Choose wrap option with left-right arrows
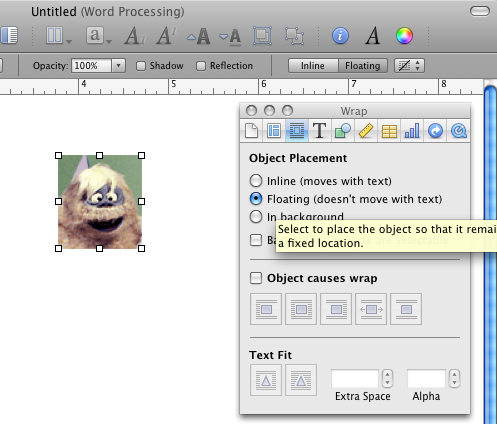 (x=371, y=309)
